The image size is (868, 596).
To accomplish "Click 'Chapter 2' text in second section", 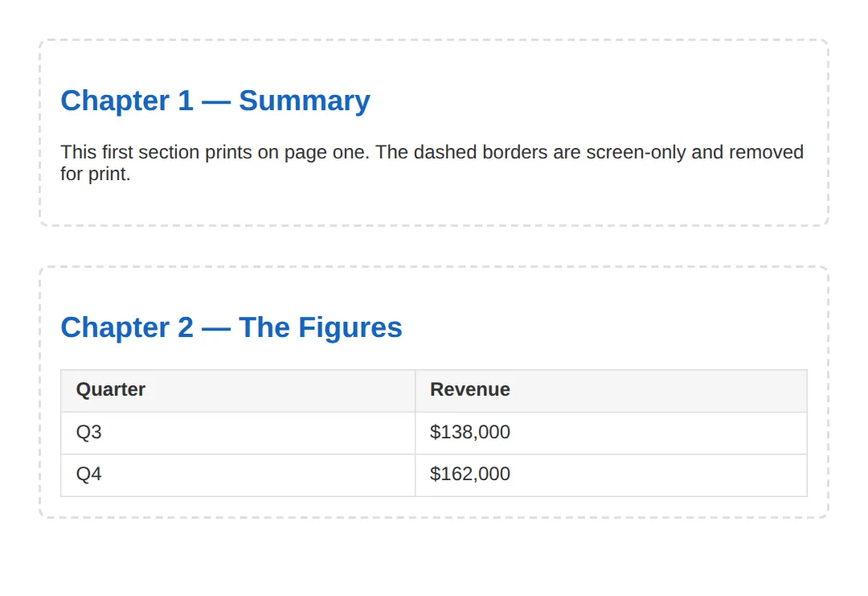I will [x=127, y=327].
